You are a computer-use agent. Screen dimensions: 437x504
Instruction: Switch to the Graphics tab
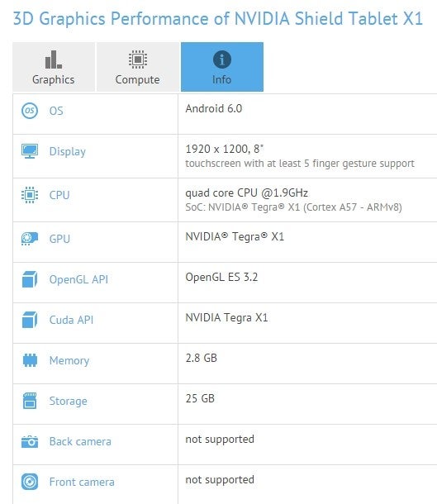[54, 67]
